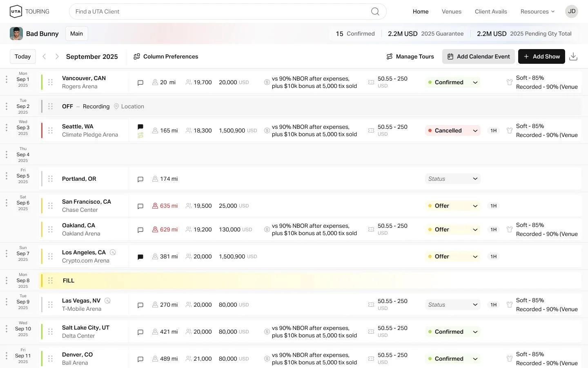588x368 pixels.
Task: Open the three-dot menu for Mon Sep 8
Action: click(7, 280)
